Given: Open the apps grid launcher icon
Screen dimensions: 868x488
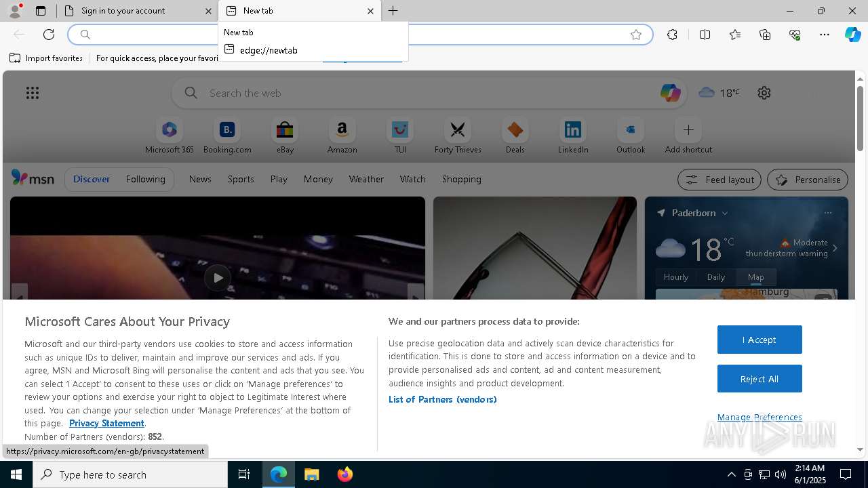Looking at the screenshot, I should pyautogui.click(x=33, y=93).
